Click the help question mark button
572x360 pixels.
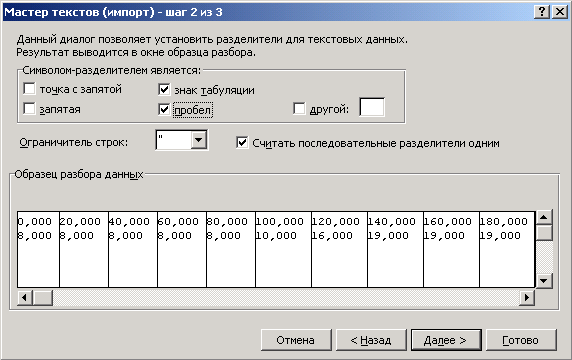click(542, 12)
